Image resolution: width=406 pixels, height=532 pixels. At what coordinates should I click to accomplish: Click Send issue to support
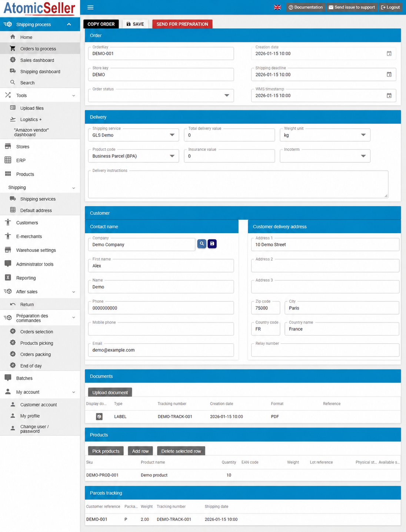[x=352, y=7]
